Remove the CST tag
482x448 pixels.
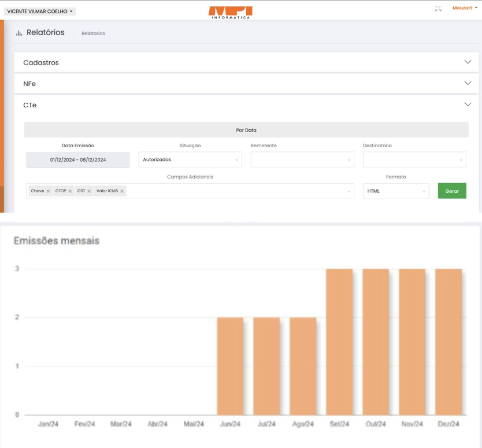89,191
